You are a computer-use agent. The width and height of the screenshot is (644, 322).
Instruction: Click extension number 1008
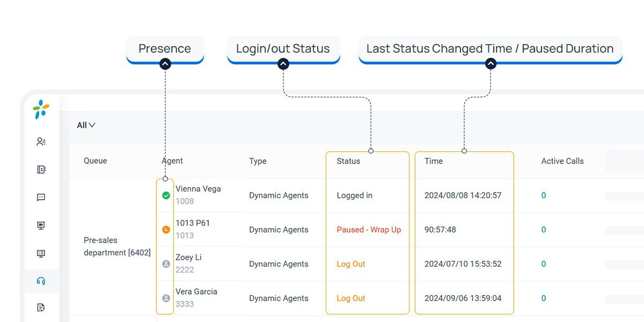pos(185,201)
